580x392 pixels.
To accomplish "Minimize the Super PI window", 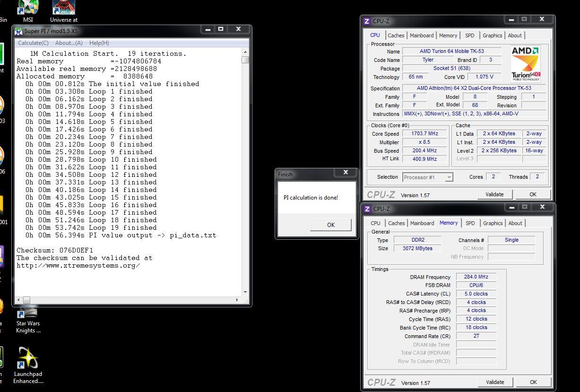I will 207,29.
